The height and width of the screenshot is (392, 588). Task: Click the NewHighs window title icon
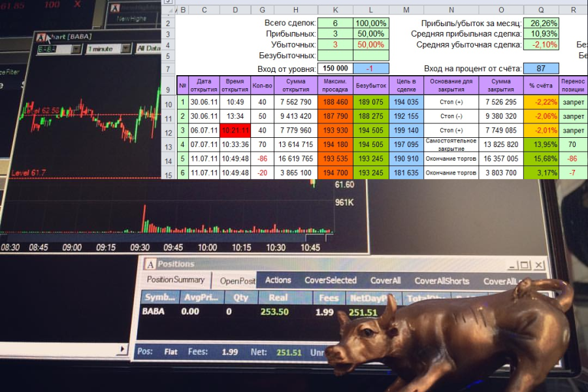click(x=116, y=8)
